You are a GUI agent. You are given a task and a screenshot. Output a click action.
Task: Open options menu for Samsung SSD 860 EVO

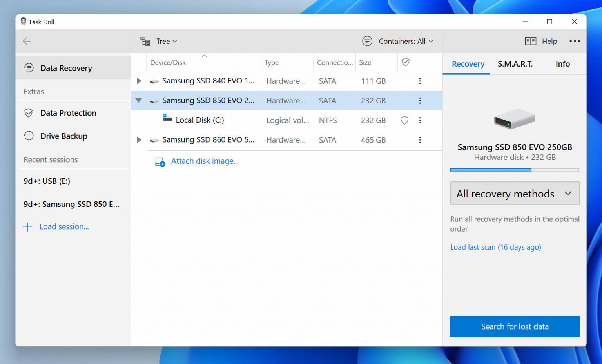420,140
